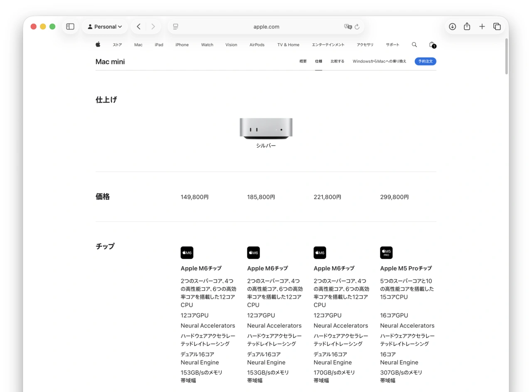
Task: Go back to previous page
Action: click(138, 27)
